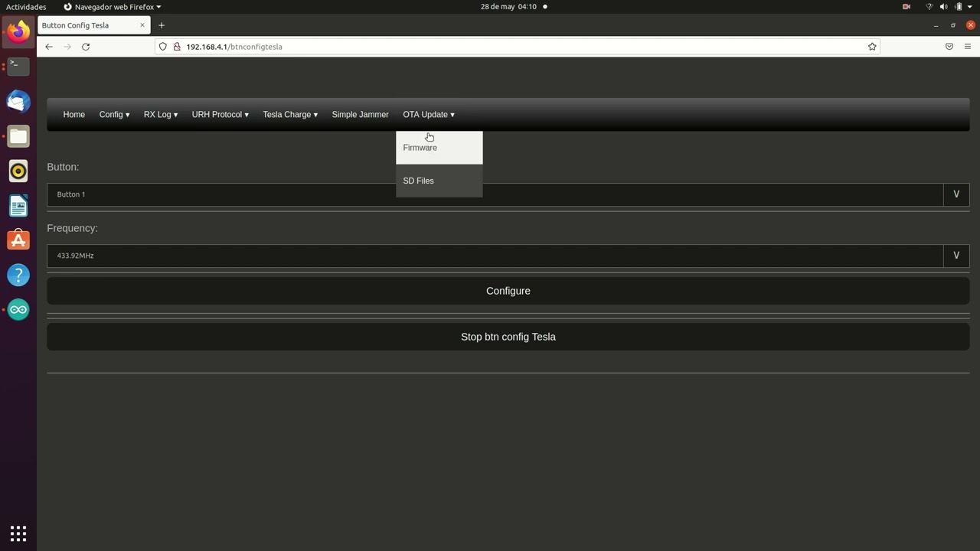980x551 pixels.
Task: Expand the Config dropdown menu
Action: [x=114, y=115]
